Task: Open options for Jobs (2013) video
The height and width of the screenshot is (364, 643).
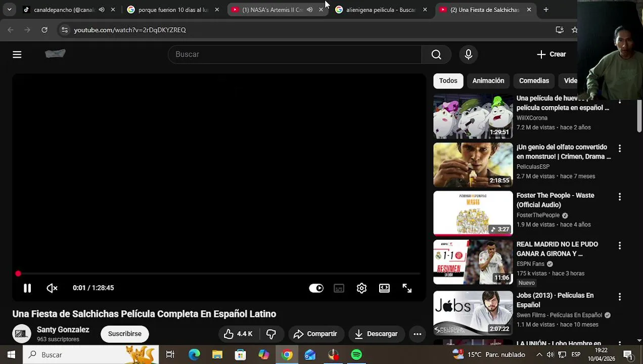Action: click(619, 297)
